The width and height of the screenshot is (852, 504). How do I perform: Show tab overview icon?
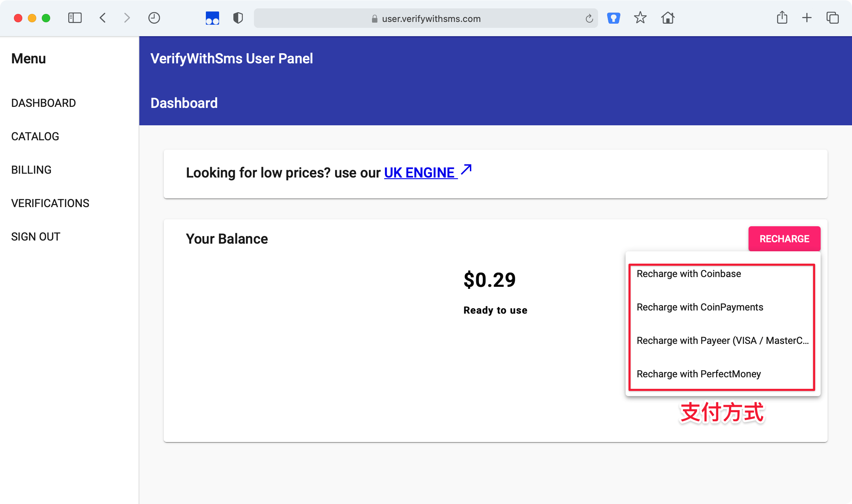[x=832, y=18]
